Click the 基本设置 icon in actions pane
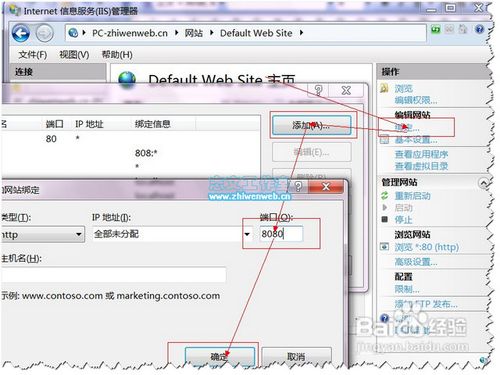 pyautogui.click(x=385, y=140)
